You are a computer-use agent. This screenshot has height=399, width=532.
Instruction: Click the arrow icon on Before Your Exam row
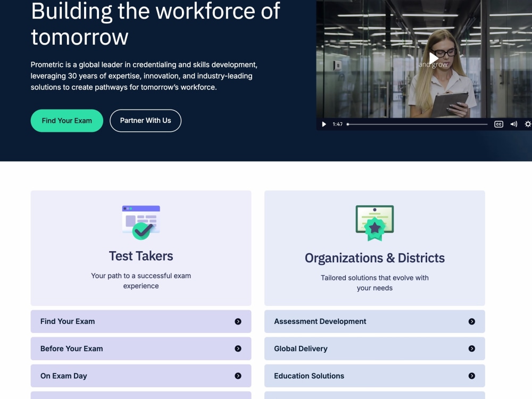(x=238, y=348)
